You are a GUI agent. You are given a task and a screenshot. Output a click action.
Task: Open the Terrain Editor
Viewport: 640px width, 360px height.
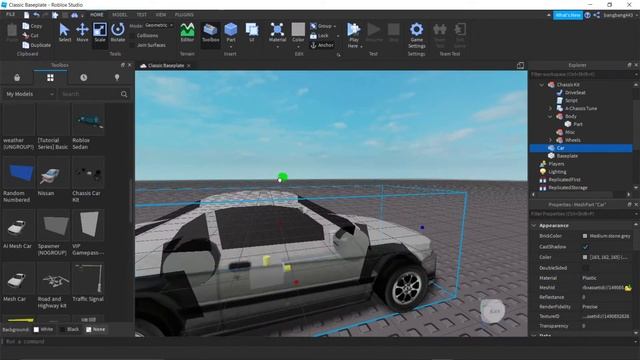pyautogui.click(x=187, y=32)
